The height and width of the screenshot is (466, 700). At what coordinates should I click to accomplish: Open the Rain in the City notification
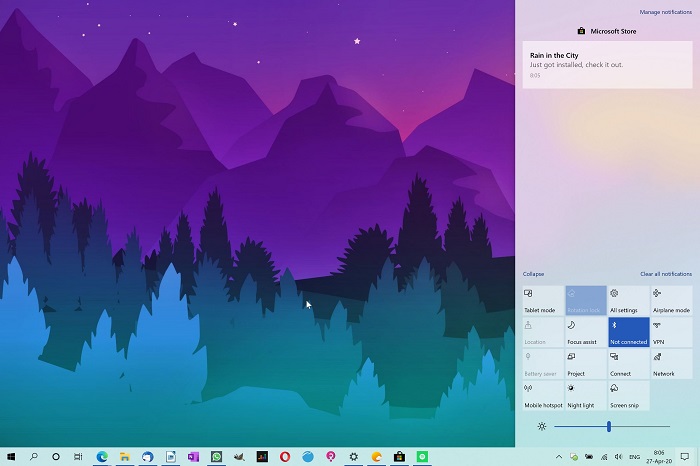[x=607, y=64]
